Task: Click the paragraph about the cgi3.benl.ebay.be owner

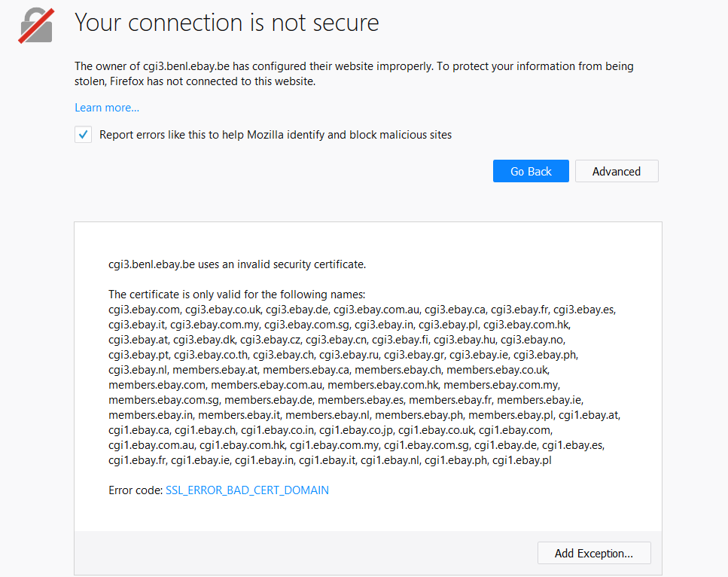Action: pyautogui.click(x=354, y=74)
